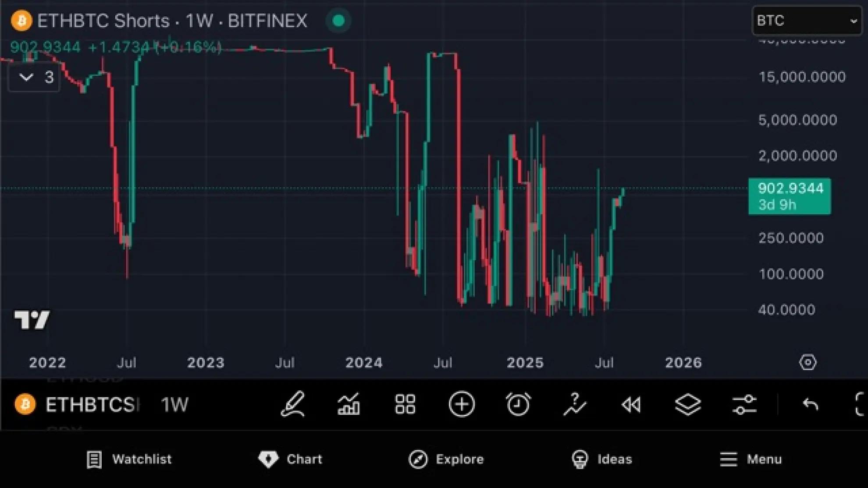
Task: Toggle fullscreen bracket icon
Action: pos(859,404)
